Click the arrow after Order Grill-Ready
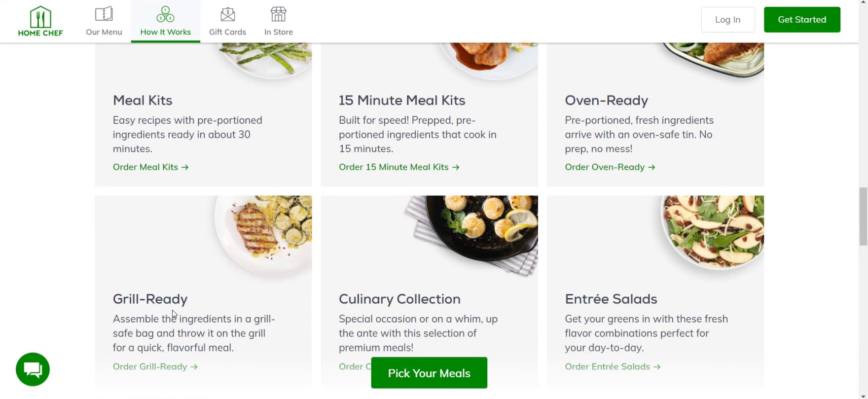The height and width of the screenshot is (399, 868). tap(194, 367)
